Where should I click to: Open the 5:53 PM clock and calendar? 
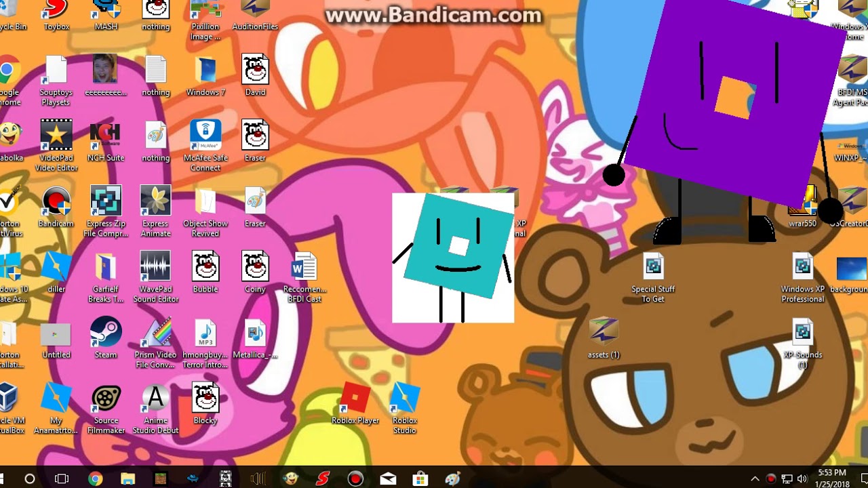[831, 479]
